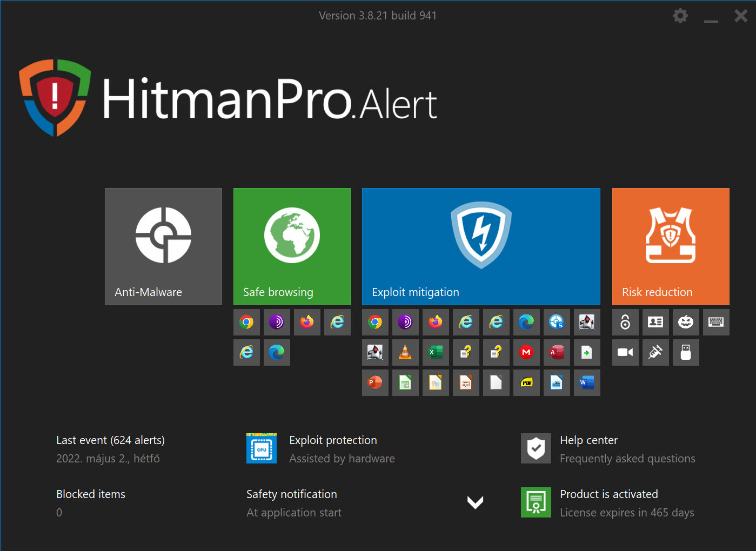Click the USB drive icon

686,352
